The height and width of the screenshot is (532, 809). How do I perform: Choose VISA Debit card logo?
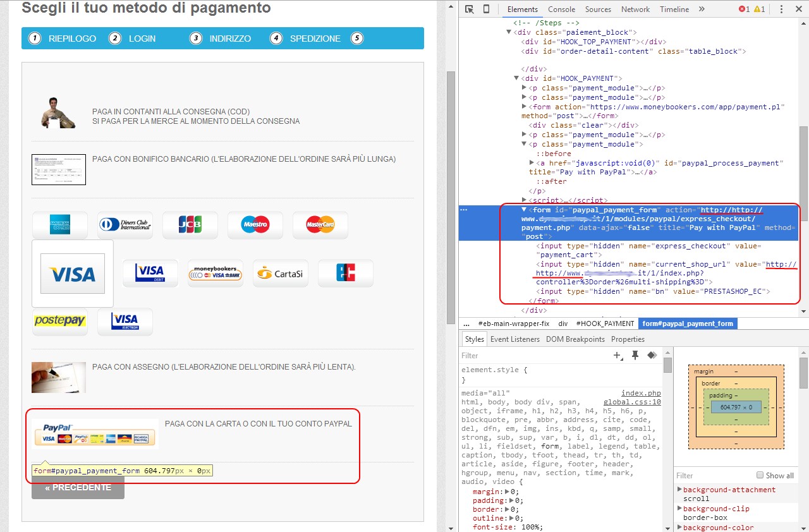coord(150,273)
